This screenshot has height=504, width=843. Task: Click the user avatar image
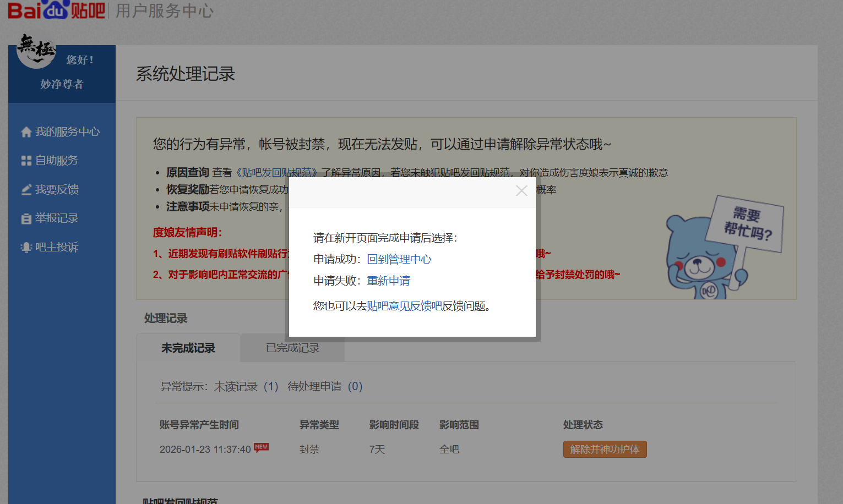36,51
